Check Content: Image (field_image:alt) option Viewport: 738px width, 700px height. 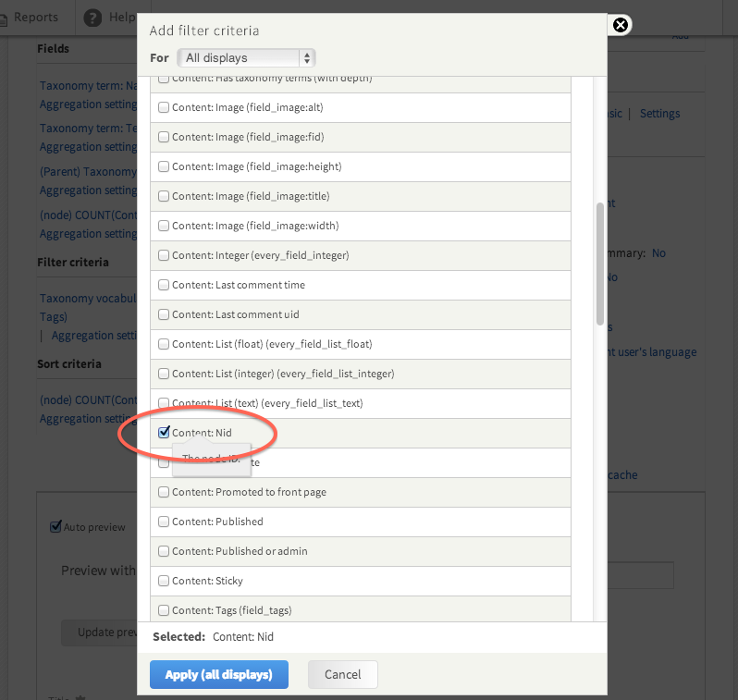pos(164,107)
